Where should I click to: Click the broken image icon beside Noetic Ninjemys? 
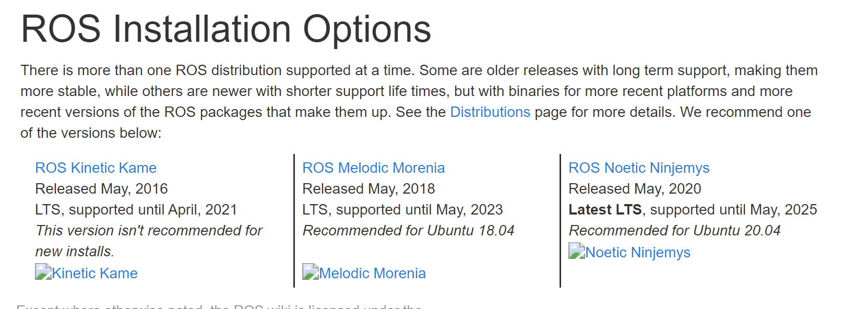[x=577, y=251]
